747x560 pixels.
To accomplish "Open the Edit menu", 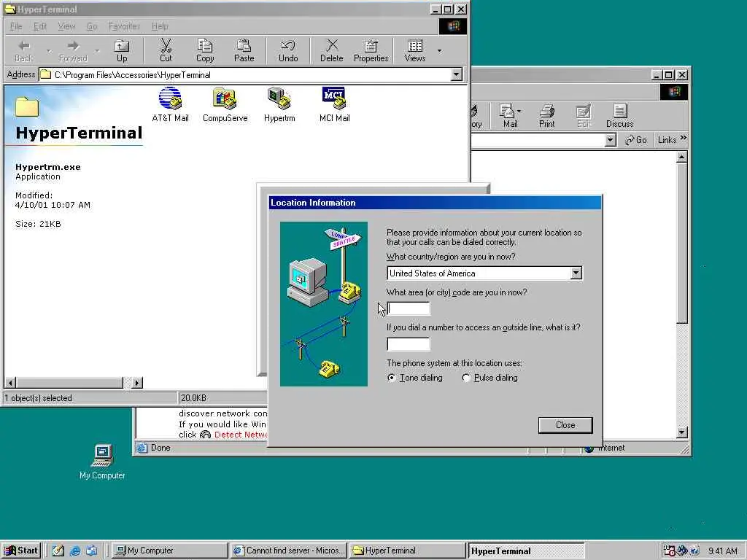I will (x=40, y=26).
